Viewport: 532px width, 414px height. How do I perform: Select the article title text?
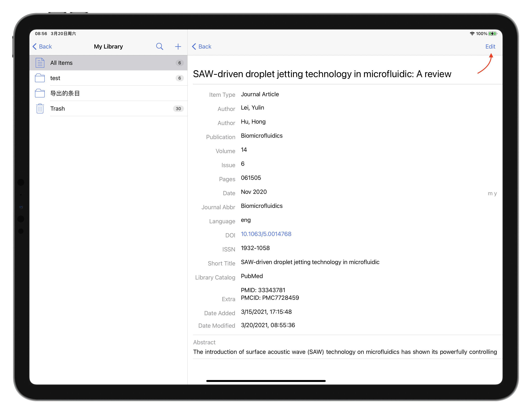pos(322,74)
